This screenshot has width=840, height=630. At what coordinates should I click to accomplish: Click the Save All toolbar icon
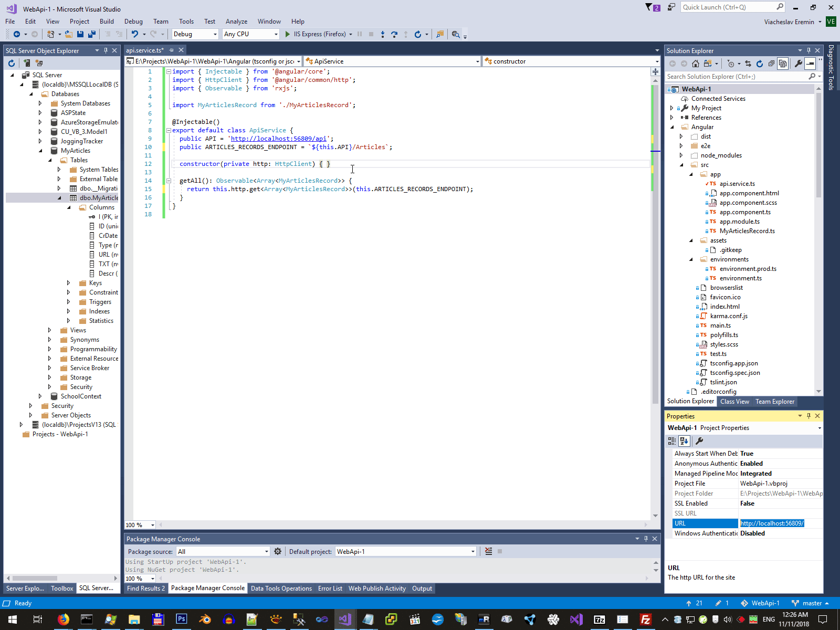(x=92, y=34)
